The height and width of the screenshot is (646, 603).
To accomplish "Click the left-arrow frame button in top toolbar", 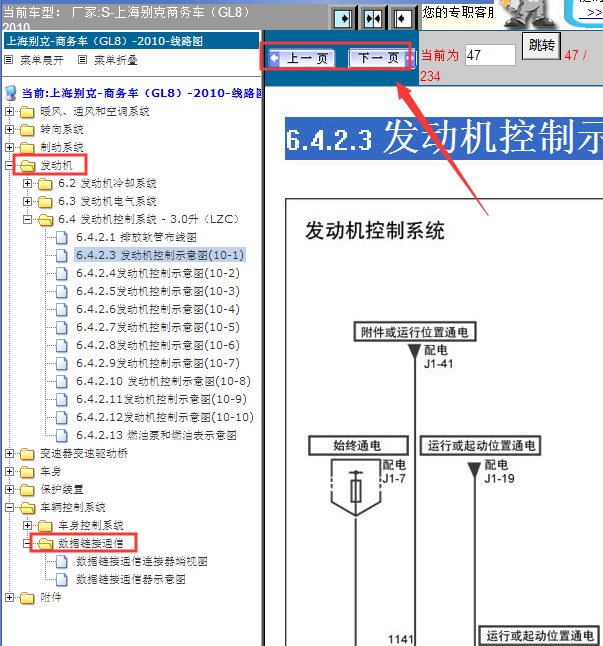I will point(402,19).
